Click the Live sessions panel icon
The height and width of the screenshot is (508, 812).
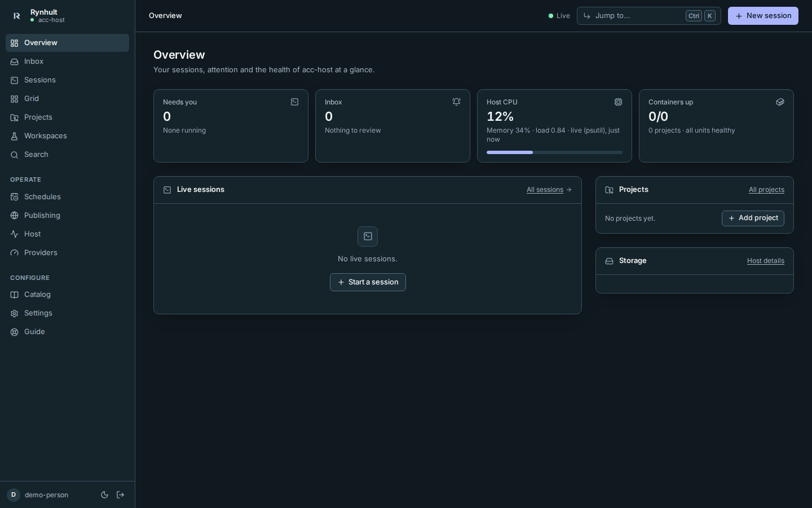167,190
